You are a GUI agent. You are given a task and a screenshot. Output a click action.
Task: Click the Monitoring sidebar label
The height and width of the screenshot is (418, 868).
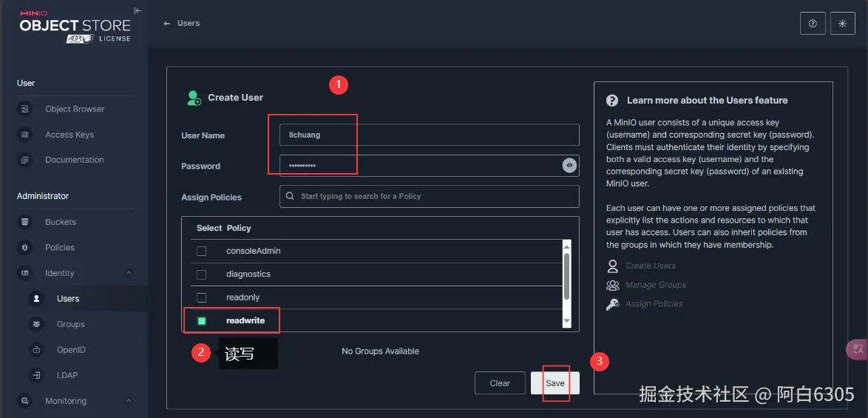pos(66,401)
